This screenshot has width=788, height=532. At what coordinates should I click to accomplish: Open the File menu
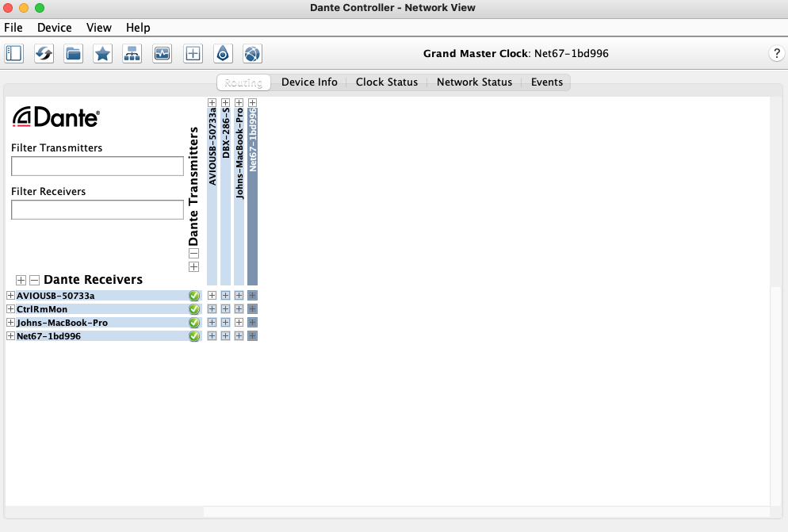(x=13, y=28)
